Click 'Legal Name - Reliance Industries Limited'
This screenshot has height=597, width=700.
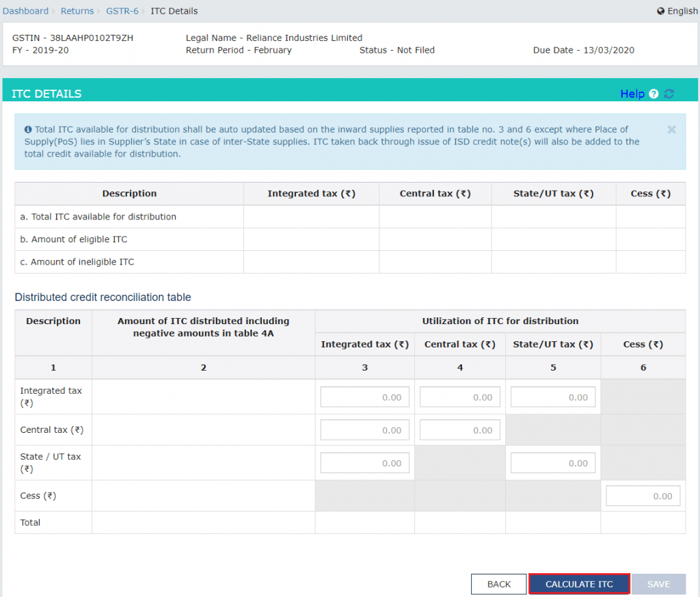[273, 38]
